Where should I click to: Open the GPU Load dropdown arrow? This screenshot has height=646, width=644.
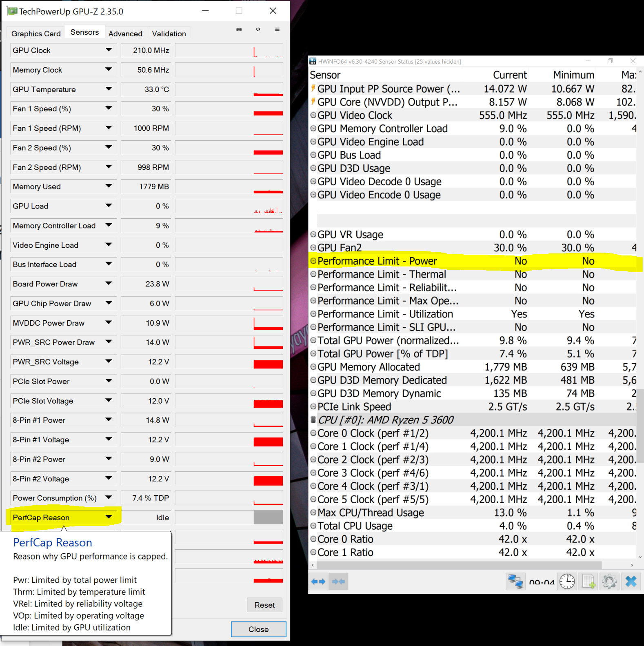point(109,206)
